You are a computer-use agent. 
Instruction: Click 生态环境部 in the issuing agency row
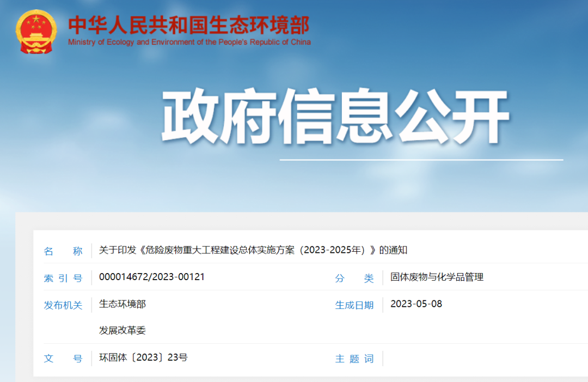coord(122,304)
